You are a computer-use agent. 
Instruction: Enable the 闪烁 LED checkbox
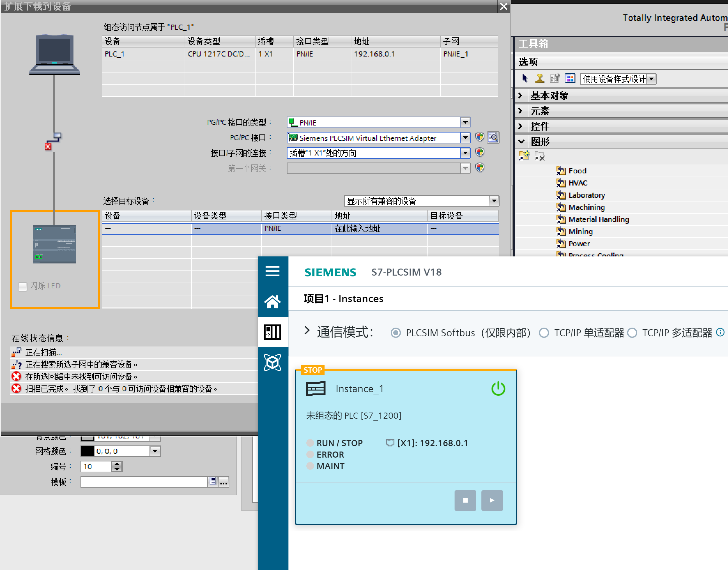click(x=23, y=286)
